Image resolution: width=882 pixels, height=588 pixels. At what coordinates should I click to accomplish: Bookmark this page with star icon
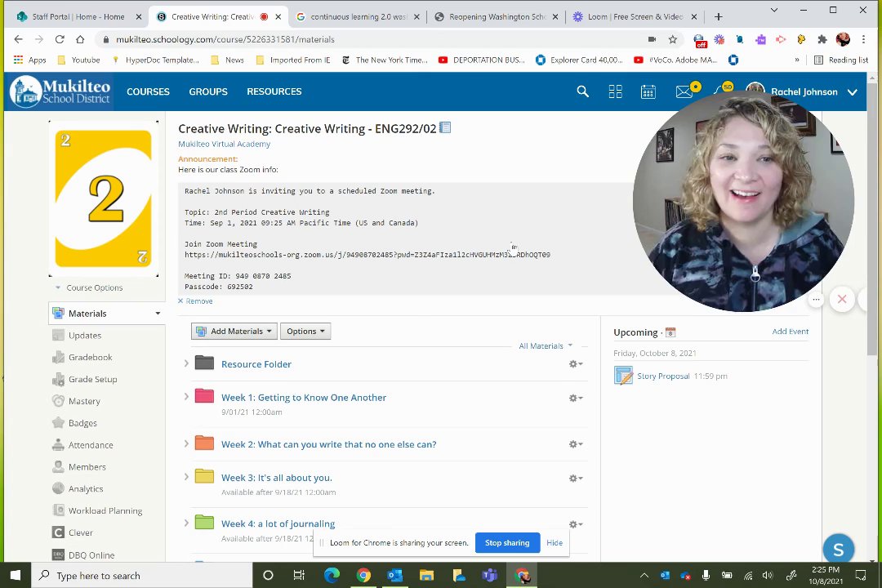click(x=673, y=39)
